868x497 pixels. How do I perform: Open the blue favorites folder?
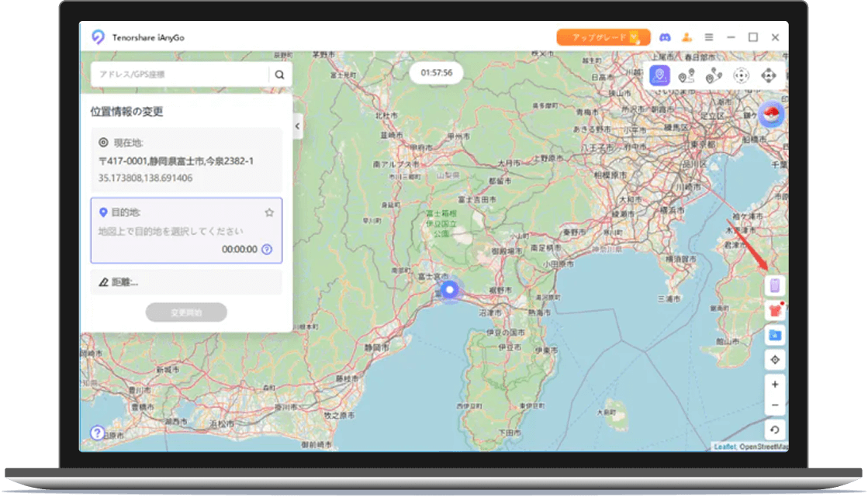point(774,335)
